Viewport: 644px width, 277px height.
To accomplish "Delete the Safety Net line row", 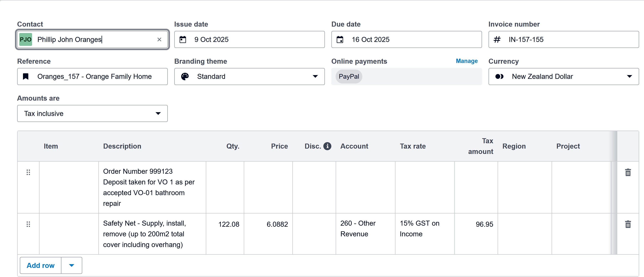I will 628,224.
